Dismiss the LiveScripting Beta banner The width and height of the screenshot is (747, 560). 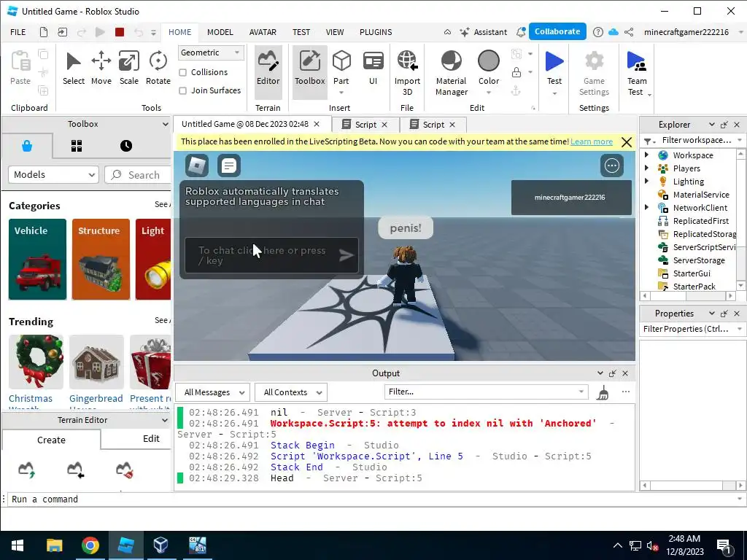(x=627, y=142)
